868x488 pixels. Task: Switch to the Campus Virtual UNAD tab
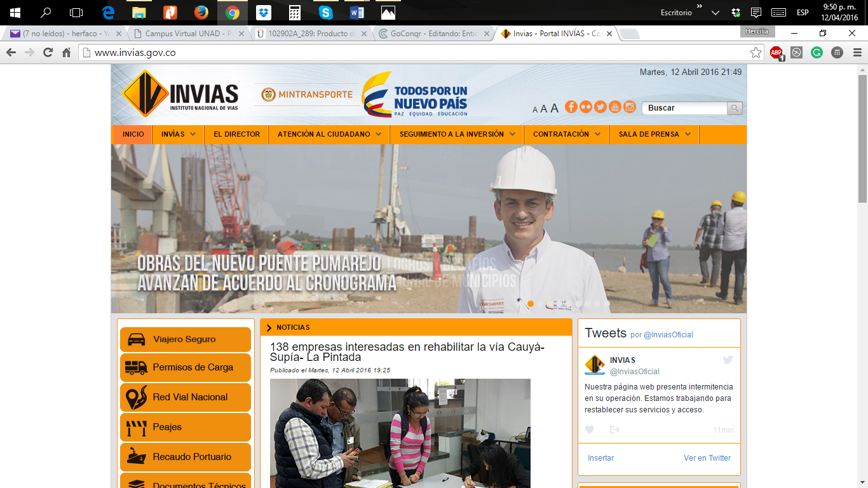187,34
